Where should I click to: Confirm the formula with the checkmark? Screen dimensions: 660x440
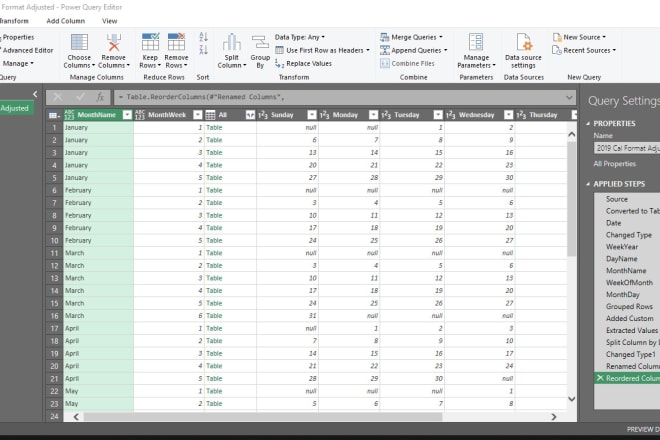[80, 97]
